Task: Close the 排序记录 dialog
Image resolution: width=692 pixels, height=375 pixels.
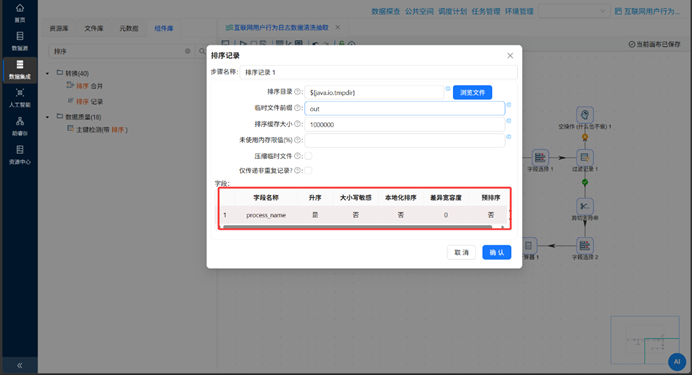Action: pos(510,56)
